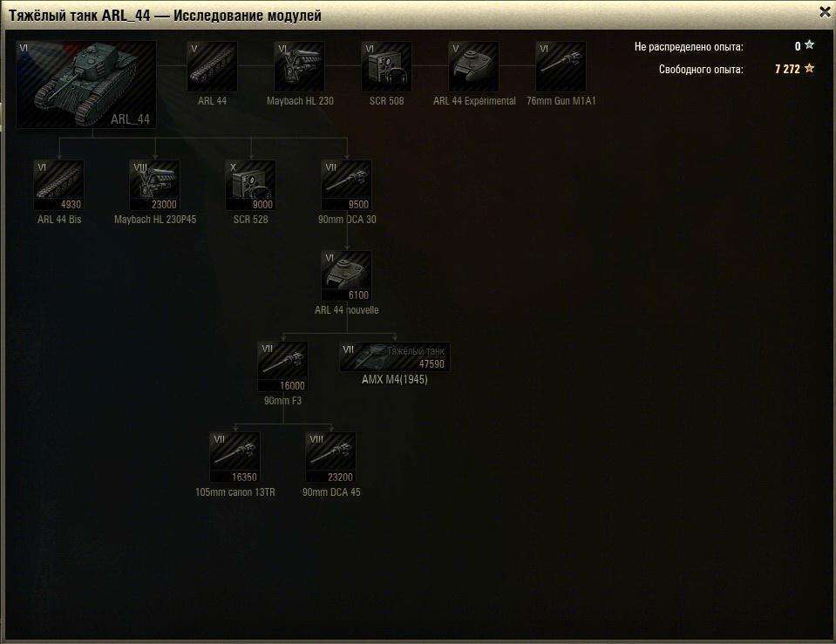836x644 pixels.
Task: Research the SCR 528 radio icon
Action: click(x=250, y=185)
